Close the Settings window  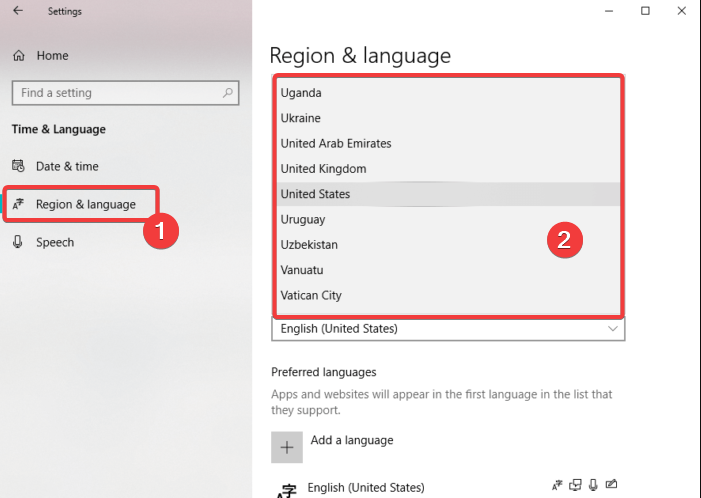click(681, 11)
